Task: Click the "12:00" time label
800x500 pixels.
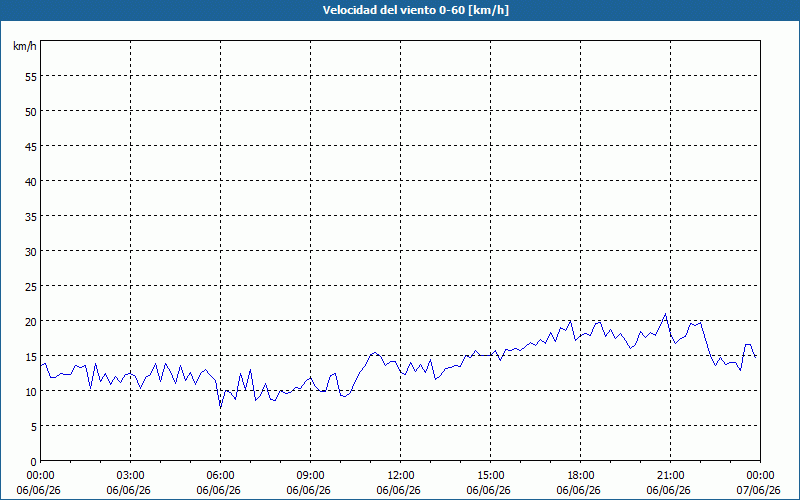Action: click(x=401, y=476)
